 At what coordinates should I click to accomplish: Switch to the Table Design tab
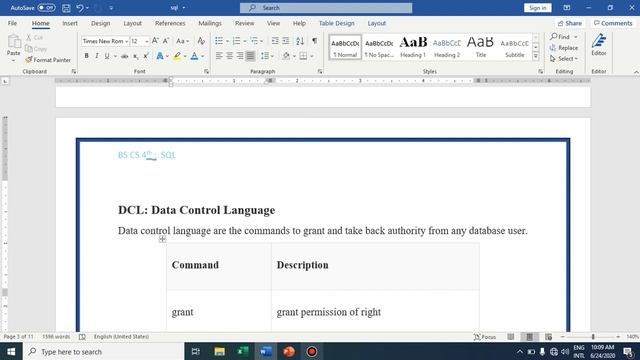point(336,23)
